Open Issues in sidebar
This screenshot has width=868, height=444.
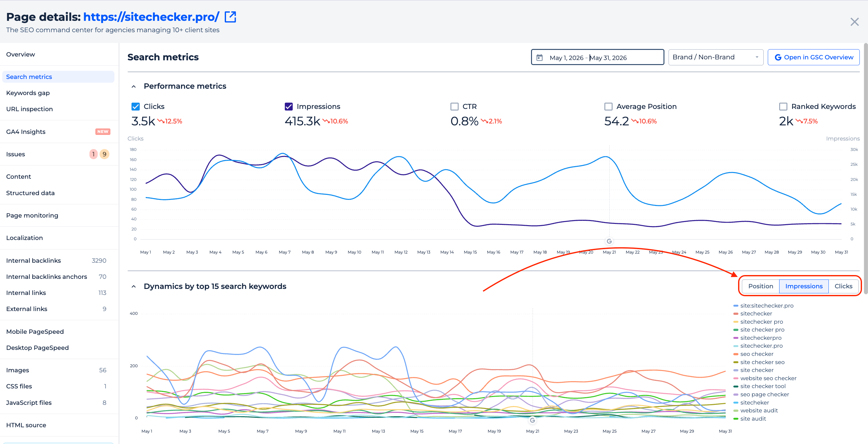(15, 154)
